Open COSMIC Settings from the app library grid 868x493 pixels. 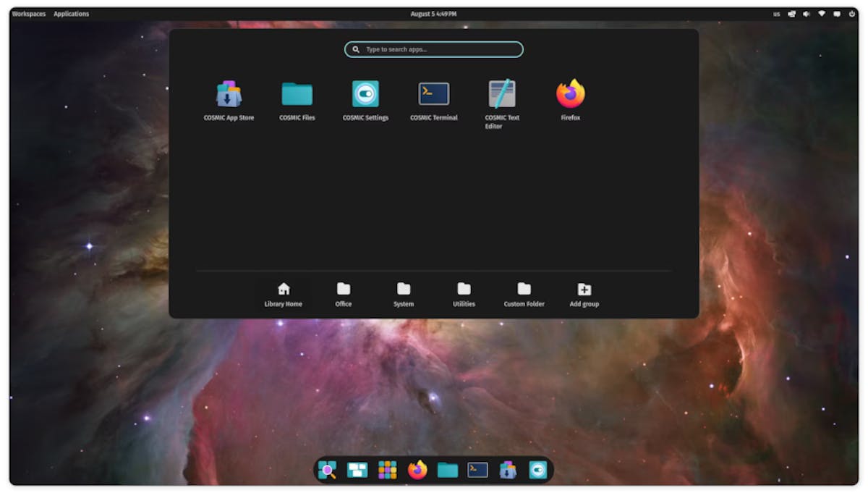[x=365, y=101]
